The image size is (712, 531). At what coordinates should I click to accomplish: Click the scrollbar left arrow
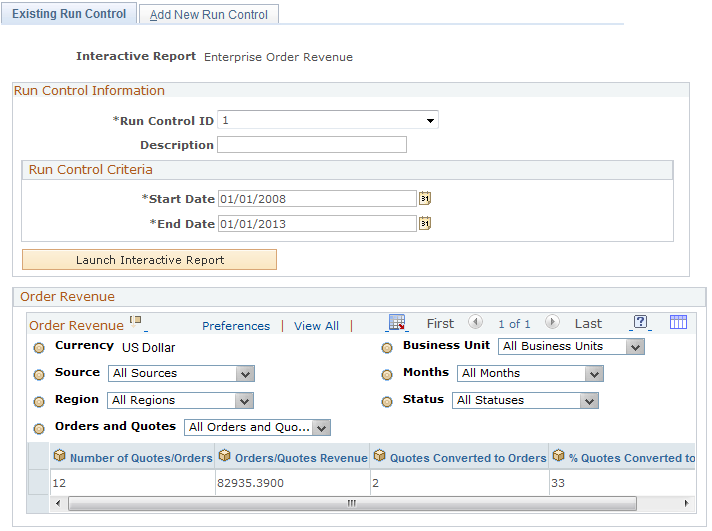(x=58, y=503)
